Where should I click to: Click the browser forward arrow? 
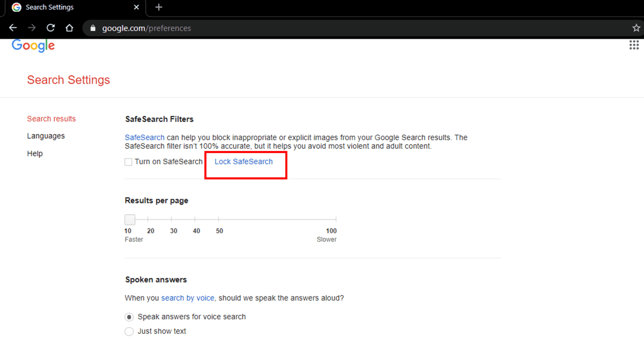pos(32,28)
